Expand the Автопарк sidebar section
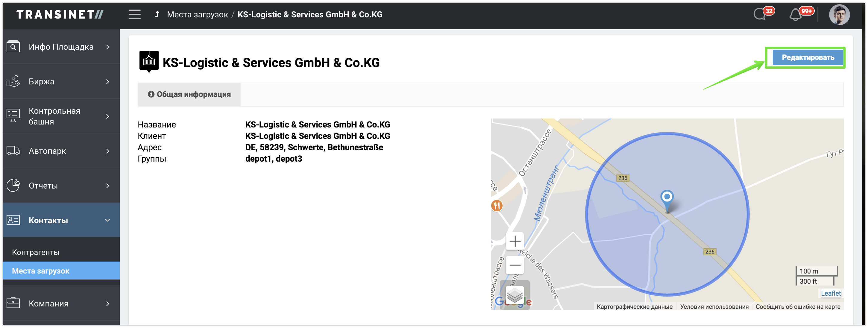The width and height of the screenshot is (868, 328). tap(61, 151)
